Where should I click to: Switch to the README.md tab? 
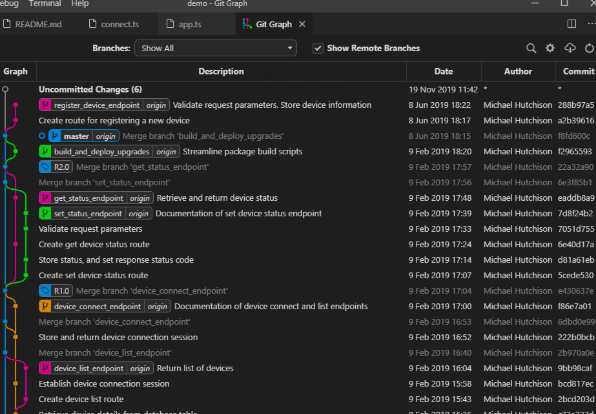pos(38,24)
